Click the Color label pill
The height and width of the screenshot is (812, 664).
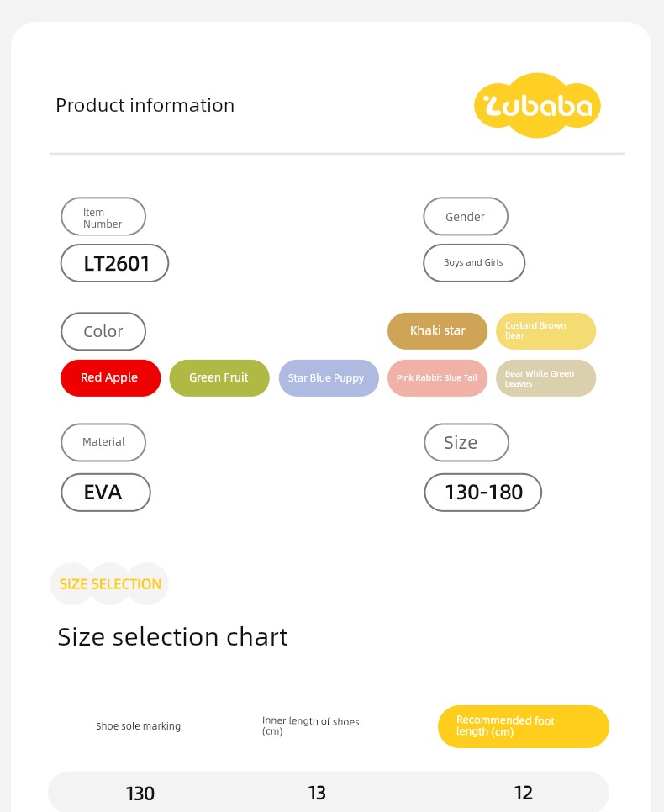pos(103,331)
